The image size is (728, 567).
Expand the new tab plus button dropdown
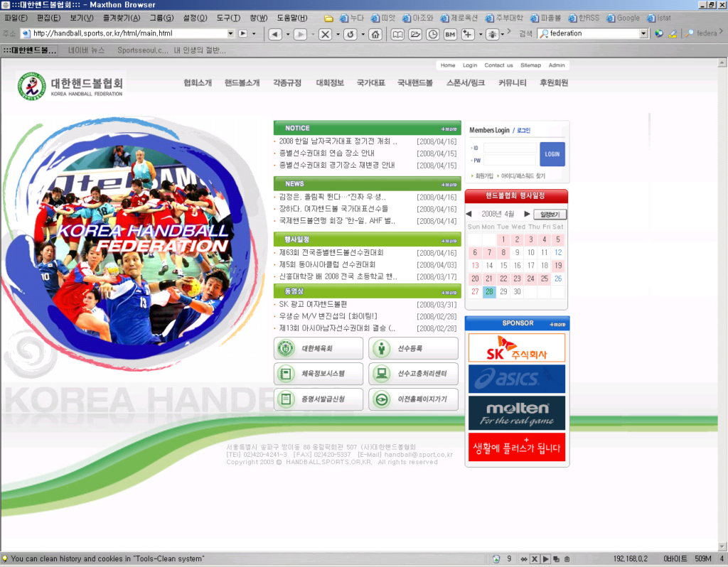[480, 34]
